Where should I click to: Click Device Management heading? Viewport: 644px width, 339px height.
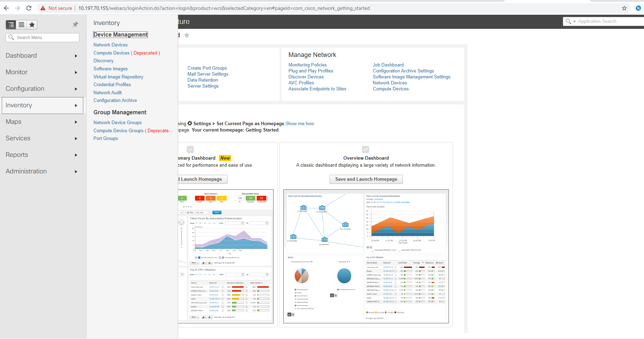pyautogui.click(x=121, y=34)
